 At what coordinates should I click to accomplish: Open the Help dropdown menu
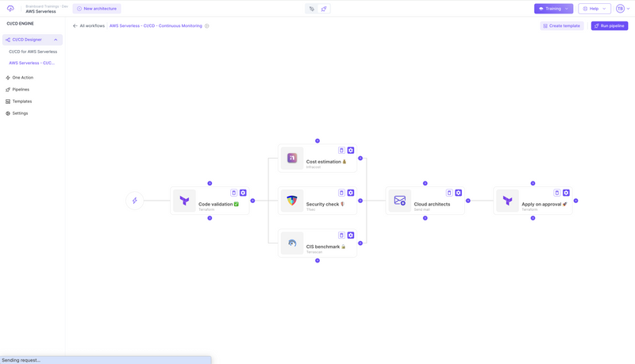pos(594,9)
